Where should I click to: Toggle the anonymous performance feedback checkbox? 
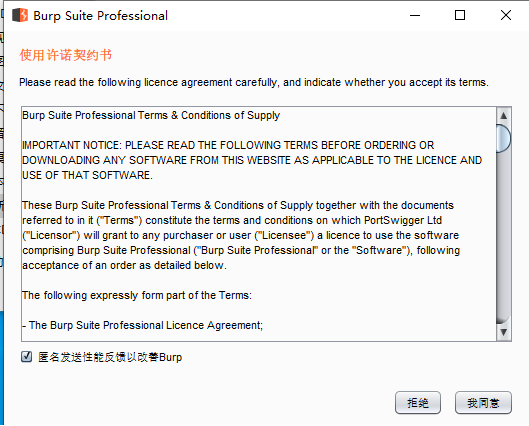pos(26,357)
